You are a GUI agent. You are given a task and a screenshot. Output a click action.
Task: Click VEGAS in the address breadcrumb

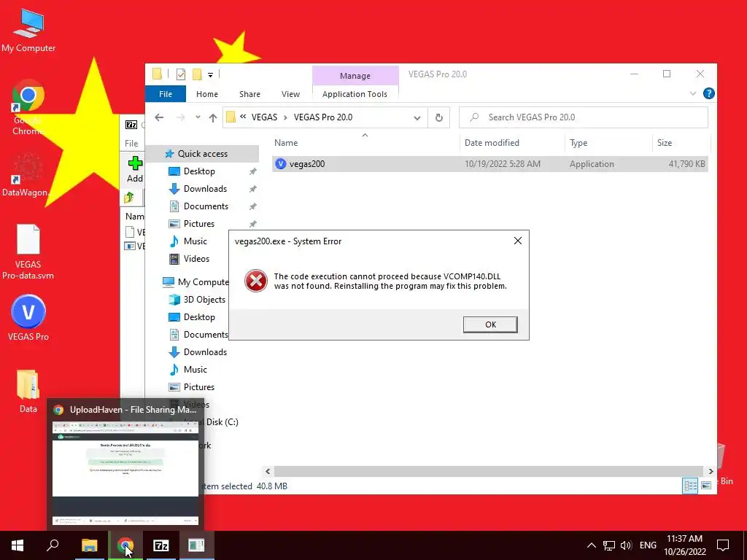264,117
